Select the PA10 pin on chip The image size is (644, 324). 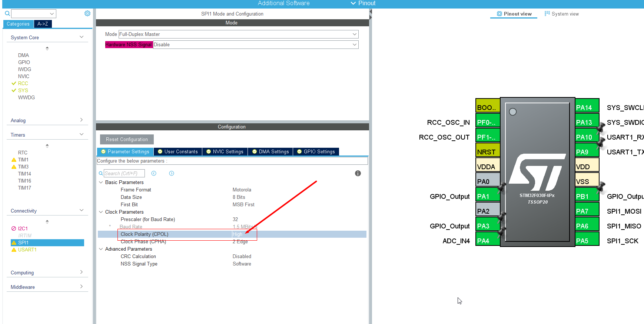click(587, 135)
